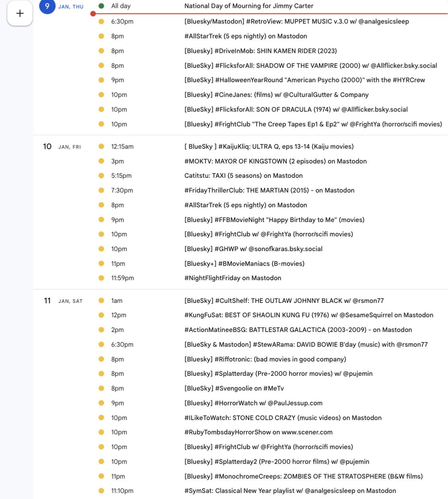This screenshot has height=499, width=448.
Task: Click the 5:15pm time label
Action: coord(121,176)
